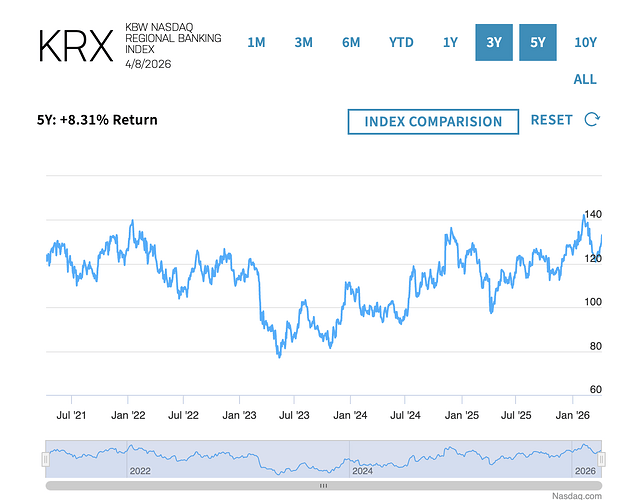
Task: Click the 2024 marker in navigator
Action: click(x=363, y=471)
